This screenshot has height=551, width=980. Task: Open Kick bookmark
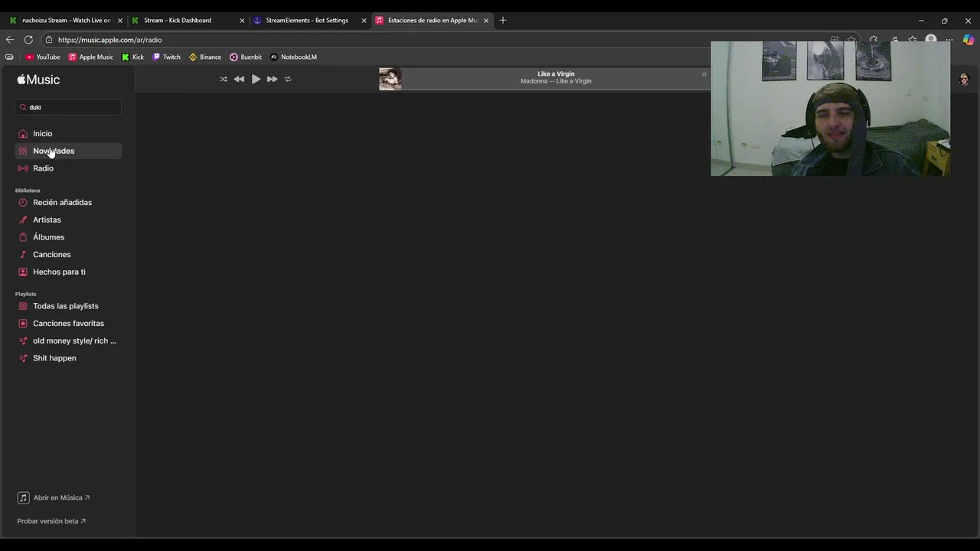pos(133,57)
